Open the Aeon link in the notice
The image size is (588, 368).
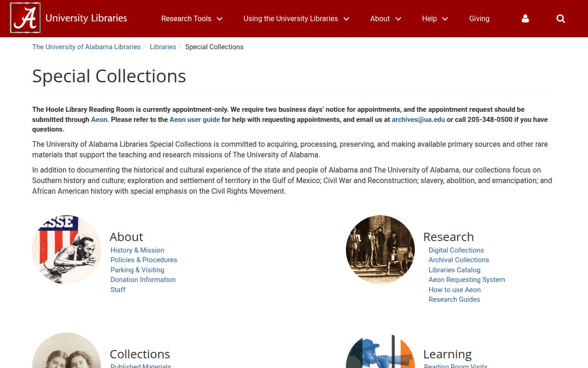tap(99, 120)
